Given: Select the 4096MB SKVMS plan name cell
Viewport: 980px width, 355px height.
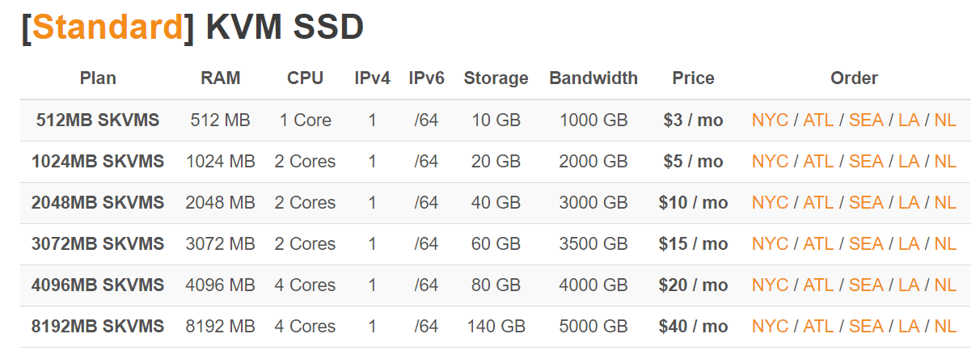Looking at the screenshot, I should pos(98,285).
